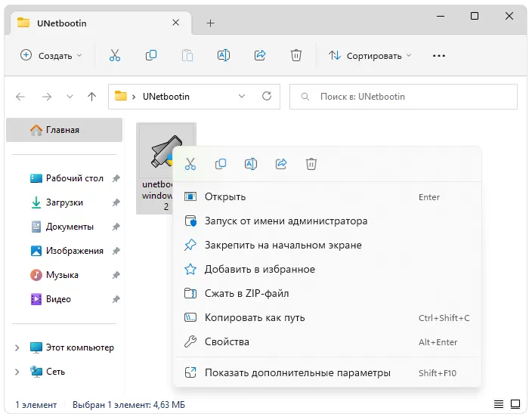
Task: Close the UNetbootin tab
Action: tap(176, 23)
